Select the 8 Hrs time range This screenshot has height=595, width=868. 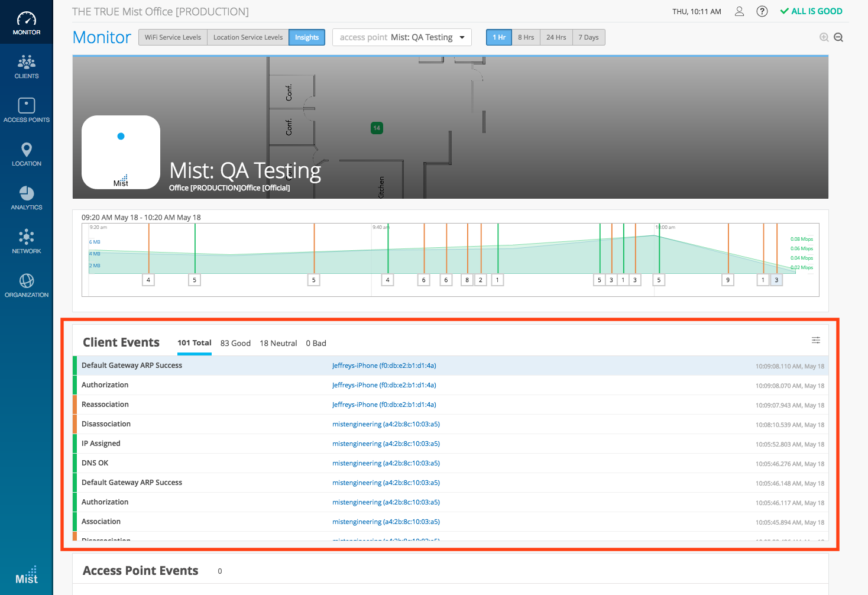tap(526, 37)
